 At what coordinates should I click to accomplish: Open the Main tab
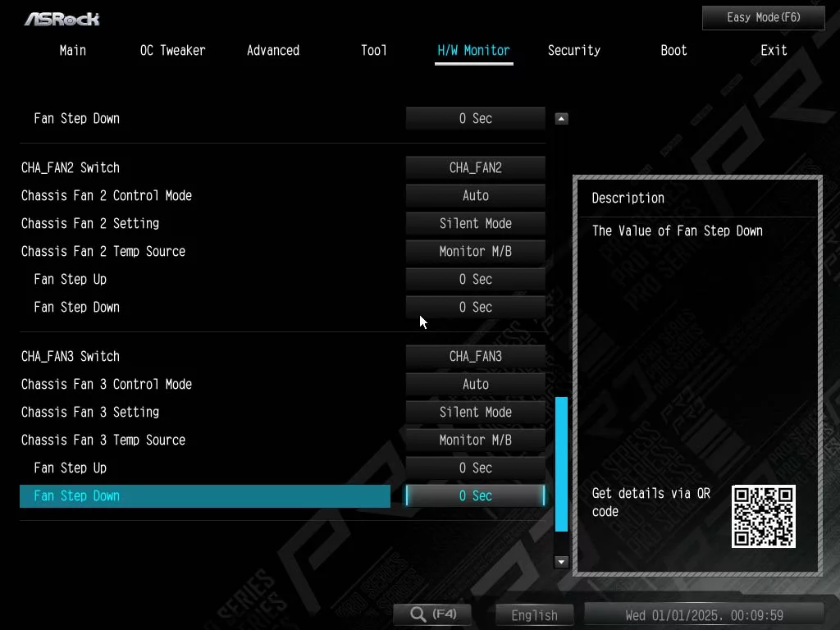(72, 51)
